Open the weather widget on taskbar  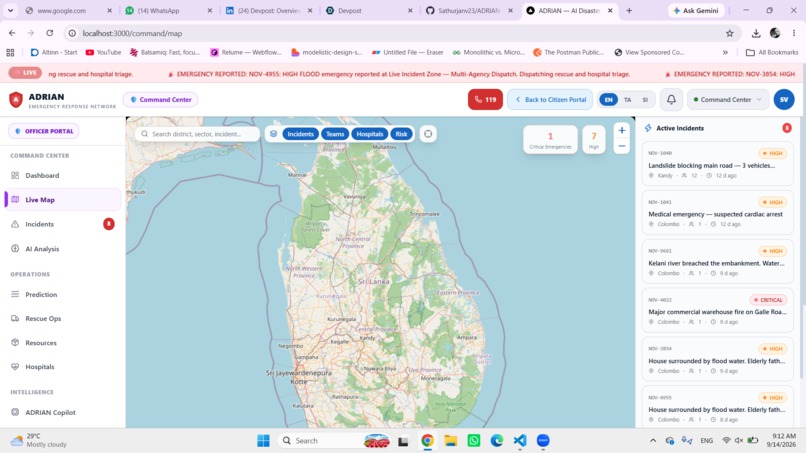point(40,441)
